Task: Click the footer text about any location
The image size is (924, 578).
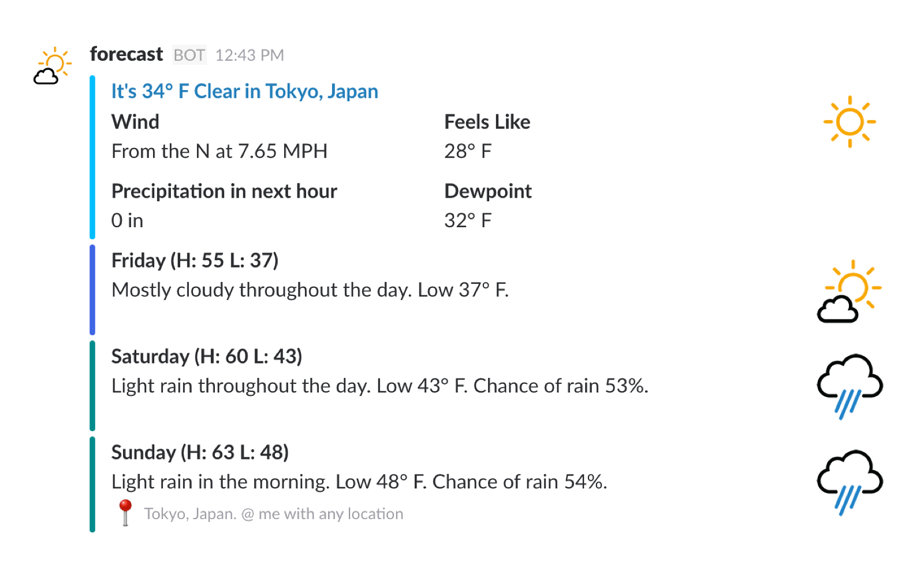Action: coord(274,514)
